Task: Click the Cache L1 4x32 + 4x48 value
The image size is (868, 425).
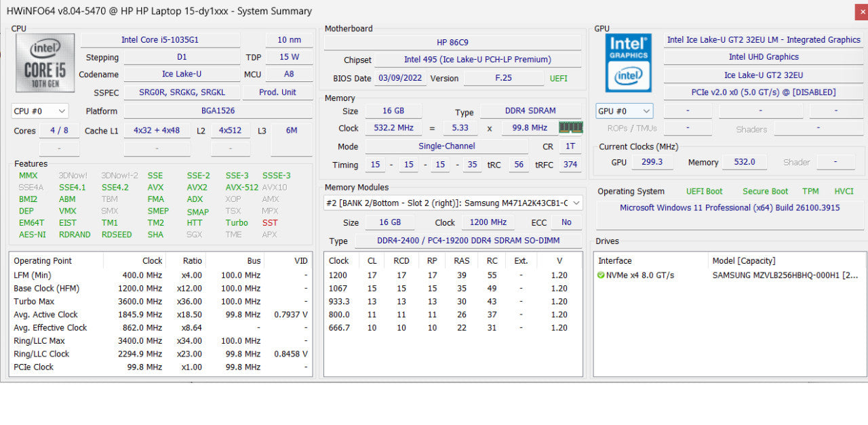Action: click(x=157, y=130)
